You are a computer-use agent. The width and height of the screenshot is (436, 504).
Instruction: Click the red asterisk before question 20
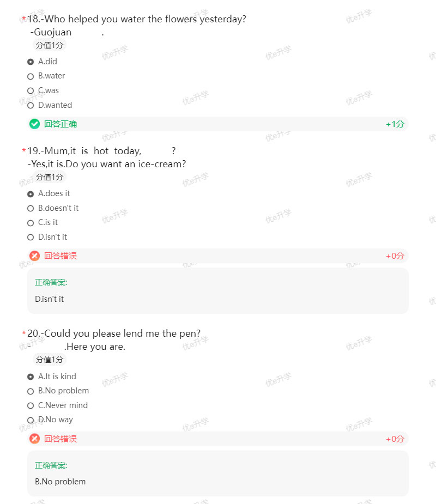pos(24,333)
